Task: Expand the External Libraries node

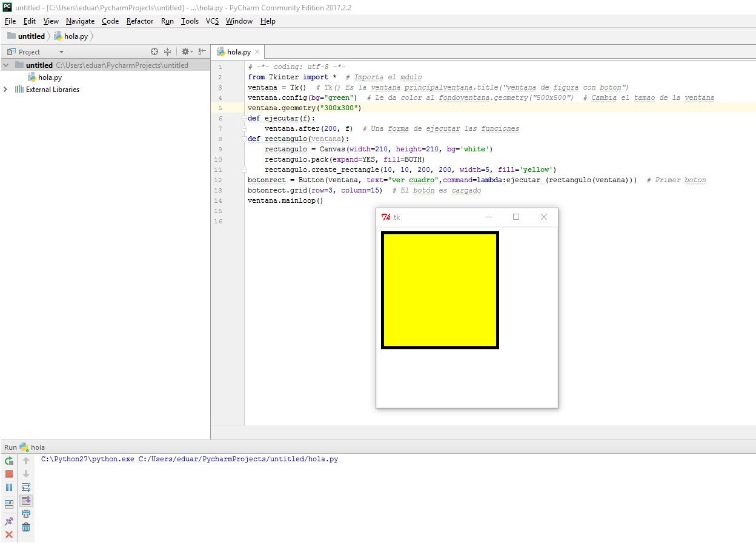Action: [x=5, y=89]
